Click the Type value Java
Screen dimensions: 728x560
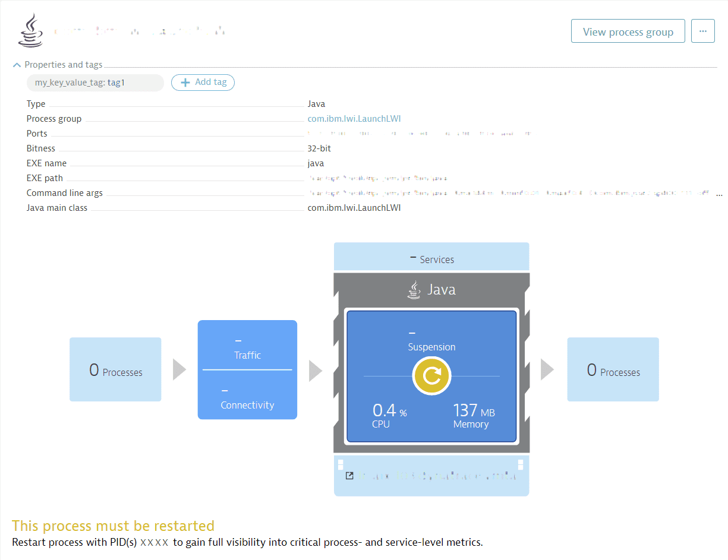(316, 104)
